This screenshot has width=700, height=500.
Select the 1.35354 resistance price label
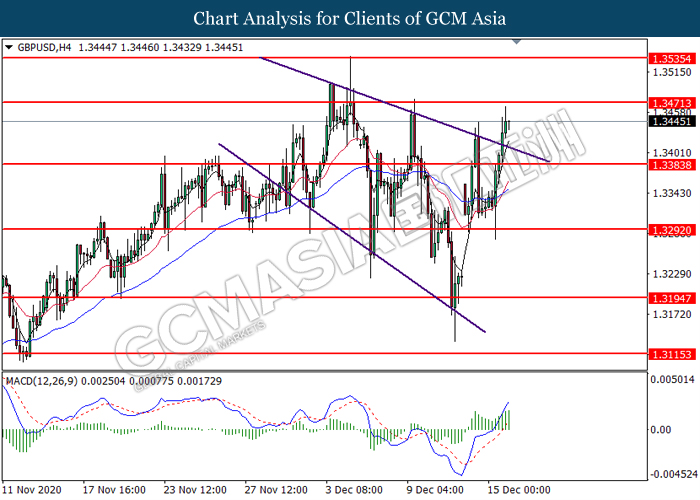[672, 58]
